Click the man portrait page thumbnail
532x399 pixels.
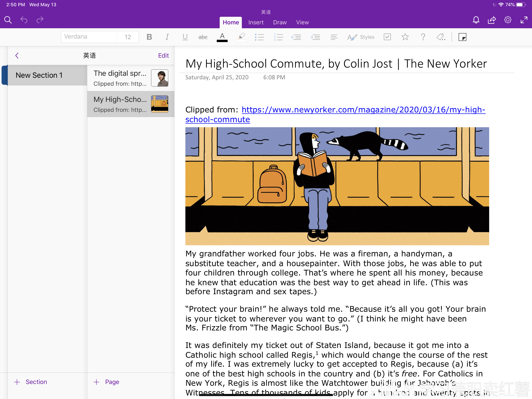coord(159,78)
